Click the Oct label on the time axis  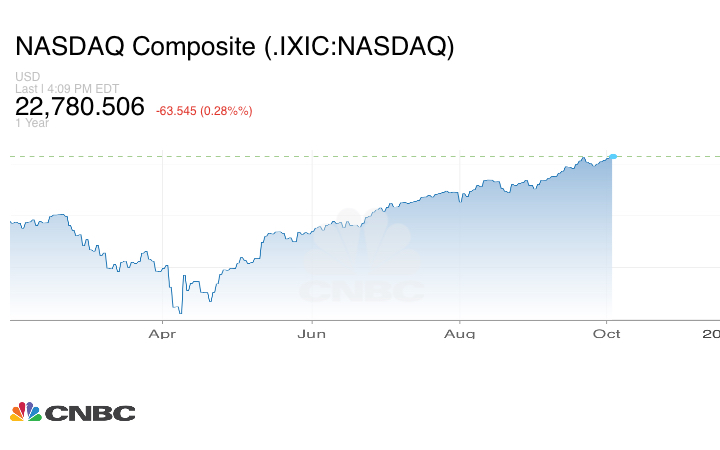click(607, 334)
